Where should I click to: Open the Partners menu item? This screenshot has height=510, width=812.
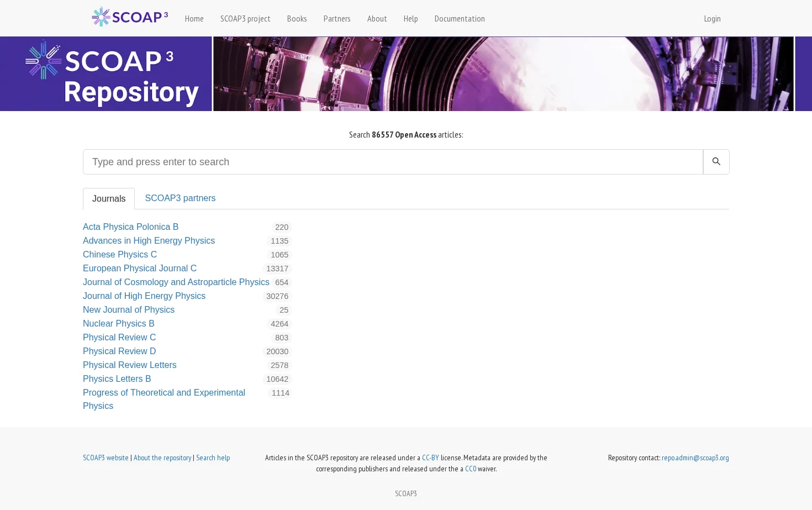pos(337,19)
